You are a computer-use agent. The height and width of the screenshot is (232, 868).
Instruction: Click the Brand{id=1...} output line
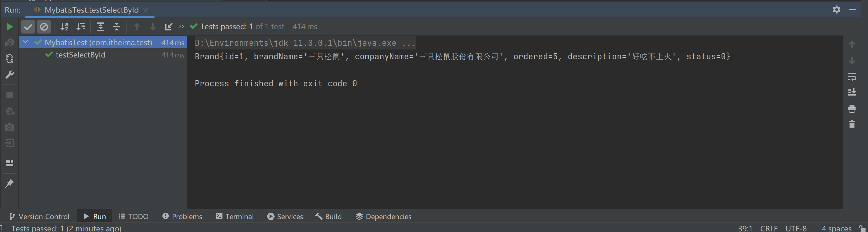462,56
